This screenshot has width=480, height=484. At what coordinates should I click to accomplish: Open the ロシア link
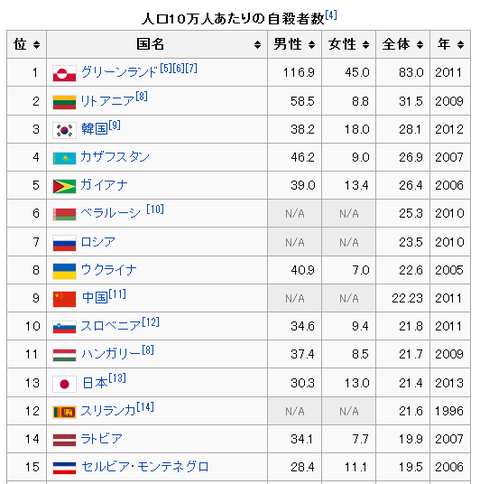pyautogui.click(x=98, y=242)
